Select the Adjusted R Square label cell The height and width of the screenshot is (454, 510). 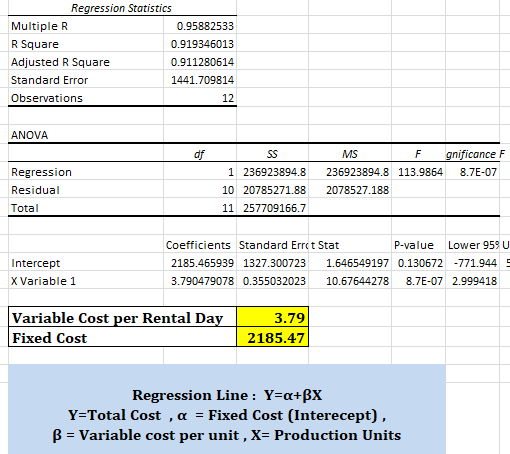86,62
